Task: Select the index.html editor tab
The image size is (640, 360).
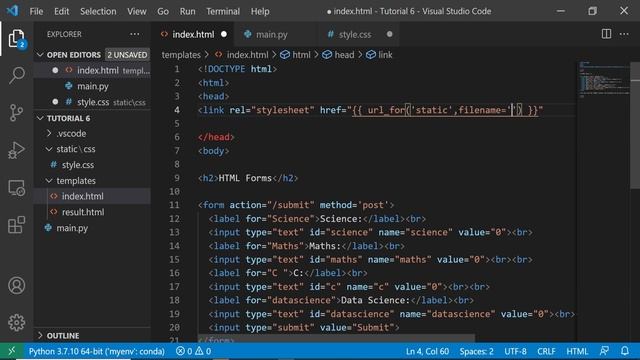Action: coord(193,35)
